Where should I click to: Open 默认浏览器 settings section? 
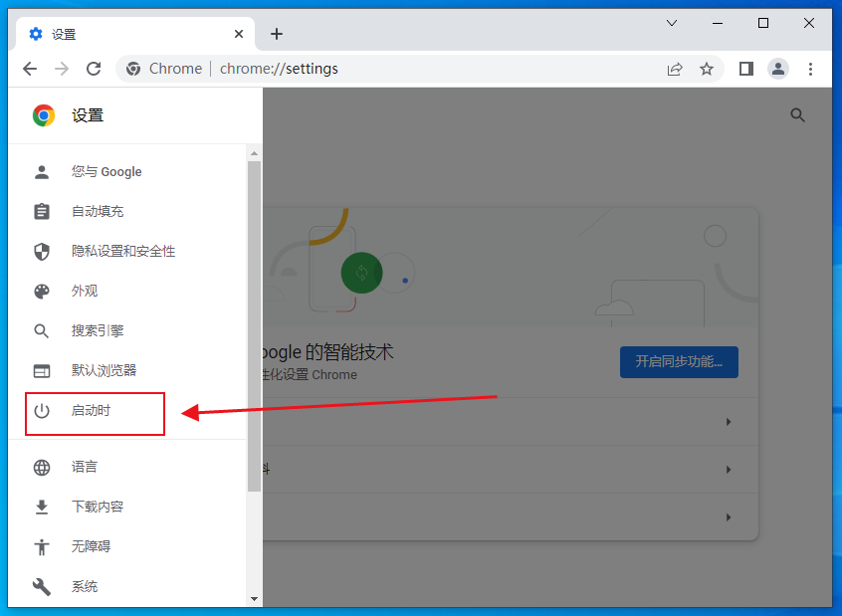127,370
